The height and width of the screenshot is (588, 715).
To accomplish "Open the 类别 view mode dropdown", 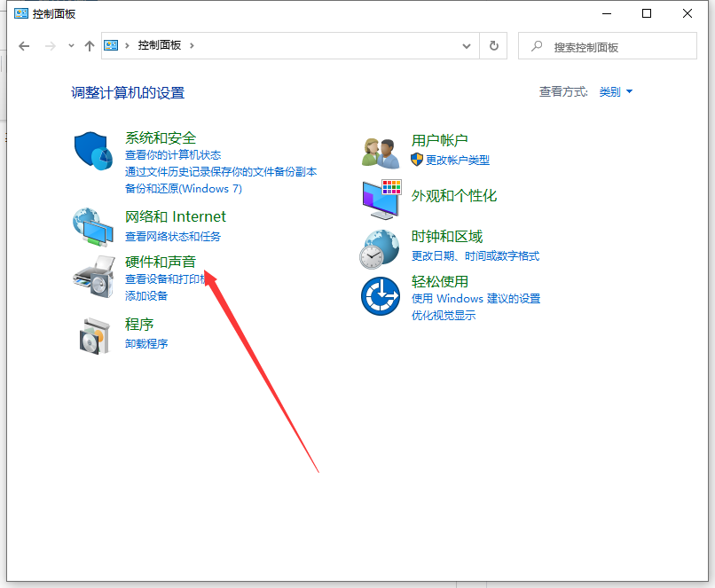I will coord(616,92).
